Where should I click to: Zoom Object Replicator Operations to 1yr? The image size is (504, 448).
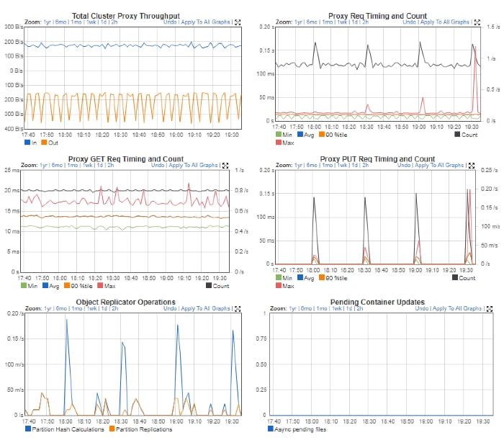pyautogui.click(x=48, y=308)
